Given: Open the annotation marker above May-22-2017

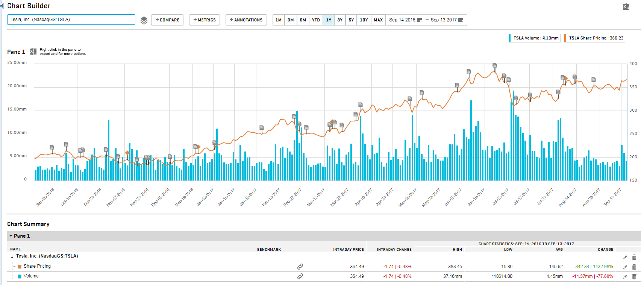Looking at the screenshot, I should (422, 92).
